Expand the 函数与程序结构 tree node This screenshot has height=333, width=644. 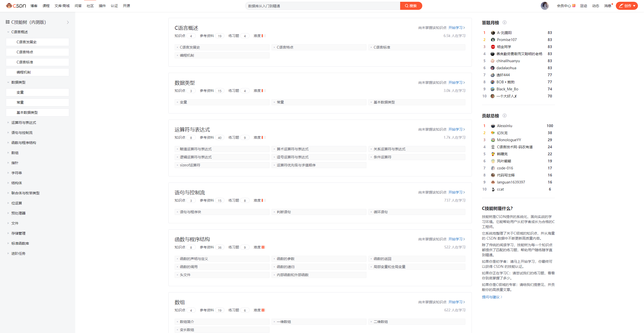[x=8, y=143]
